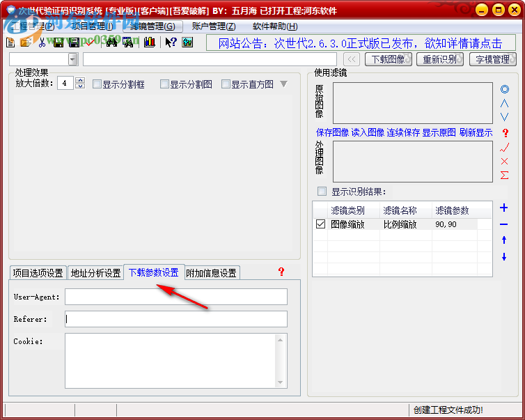Viewport: 525px width, 420px height.
Task: Open the 工程管理(P) menu
Action: click(x=33, y=26)
